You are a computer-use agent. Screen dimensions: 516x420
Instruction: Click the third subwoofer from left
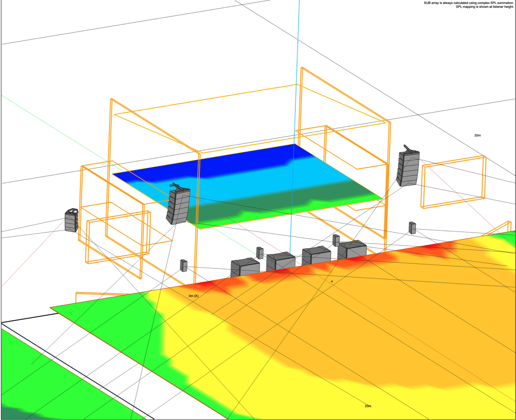(316, 256)
